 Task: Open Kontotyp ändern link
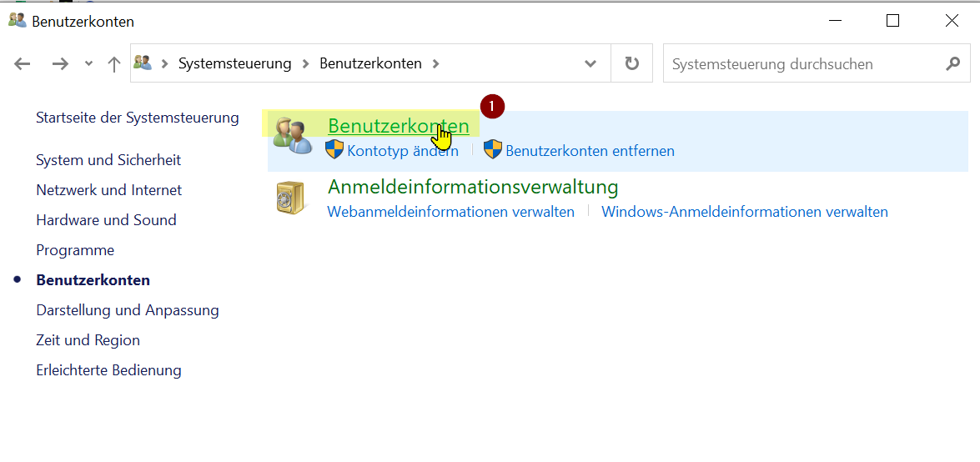tap(402, 151)
